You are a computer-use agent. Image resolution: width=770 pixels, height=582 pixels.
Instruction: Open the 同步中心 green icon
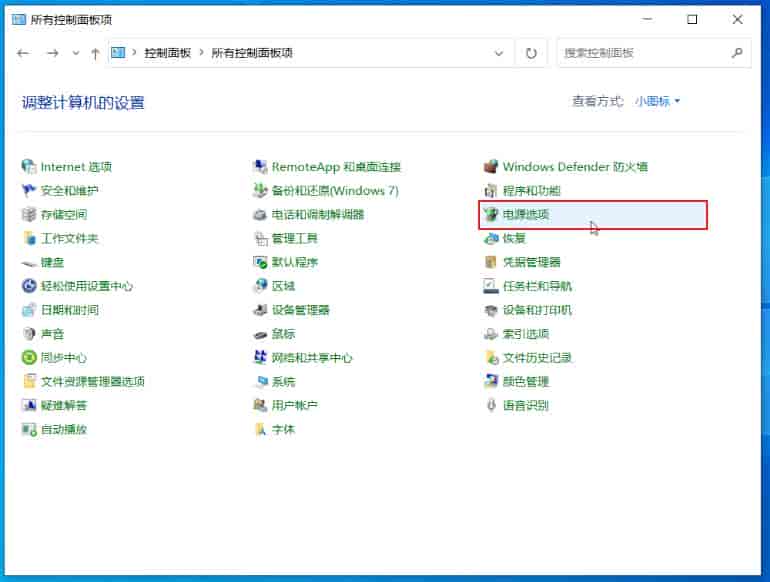point(29,358)
